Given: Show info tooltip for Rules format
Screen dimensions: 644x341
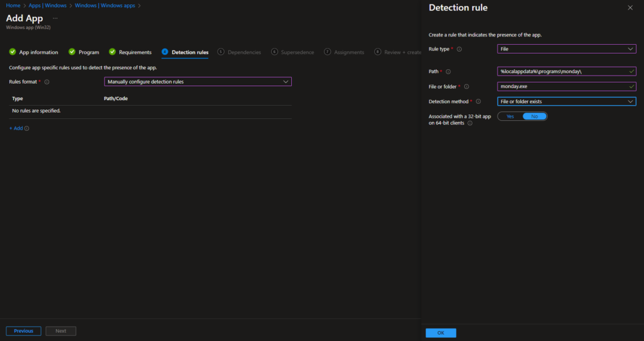Looking at the screenshot, I should [47, 82].
